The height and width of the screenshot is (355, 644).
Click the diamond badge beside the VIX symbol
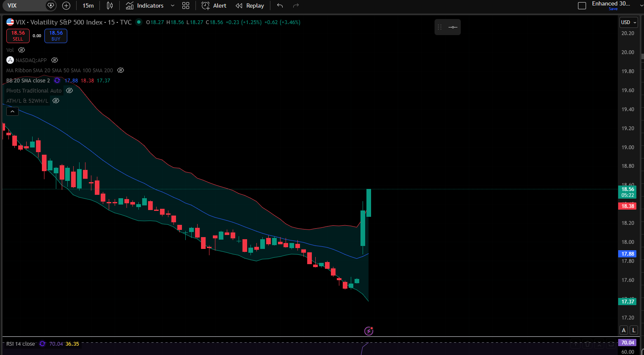tap(51, 5)
